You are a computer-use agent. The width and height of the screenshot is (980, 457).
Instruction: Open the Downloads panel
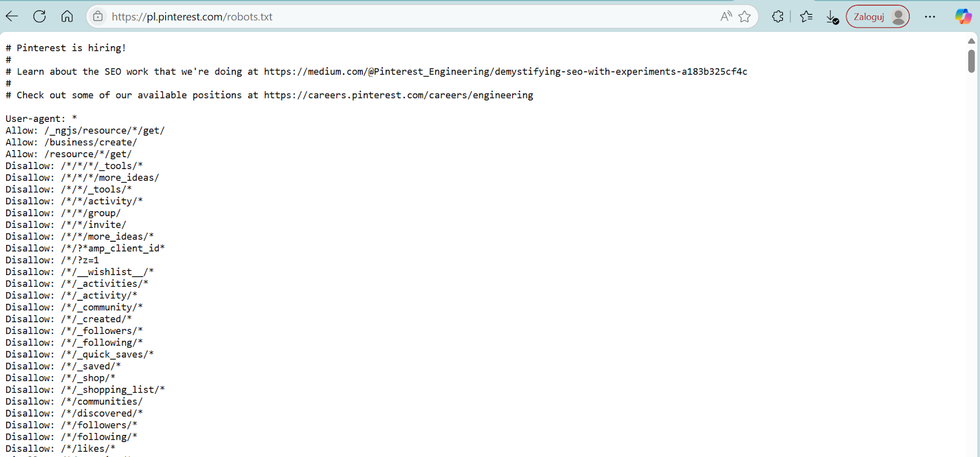[832, 17]
